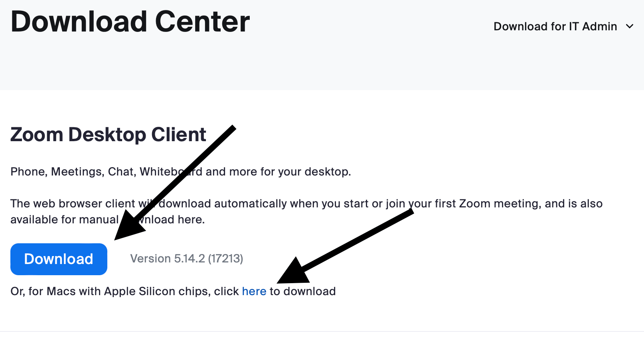Click the tail of the upper black arrow

click(233, 128)
